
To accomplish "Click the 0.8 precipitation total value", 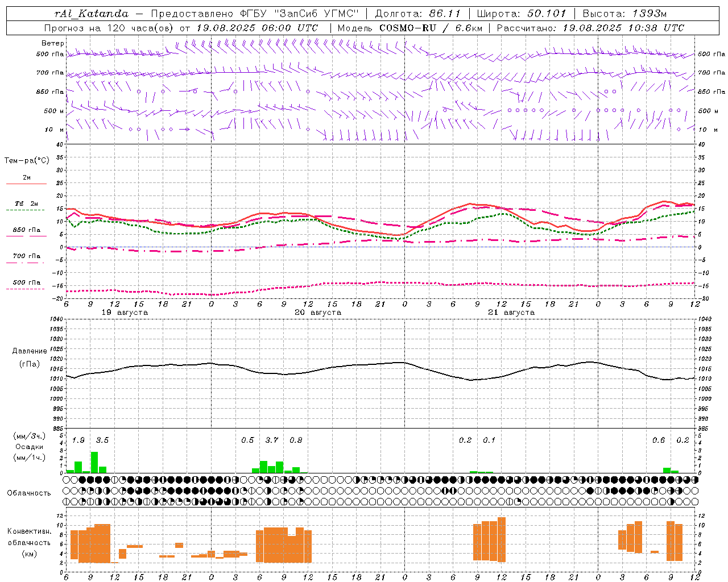I will [x=296, y=440].
